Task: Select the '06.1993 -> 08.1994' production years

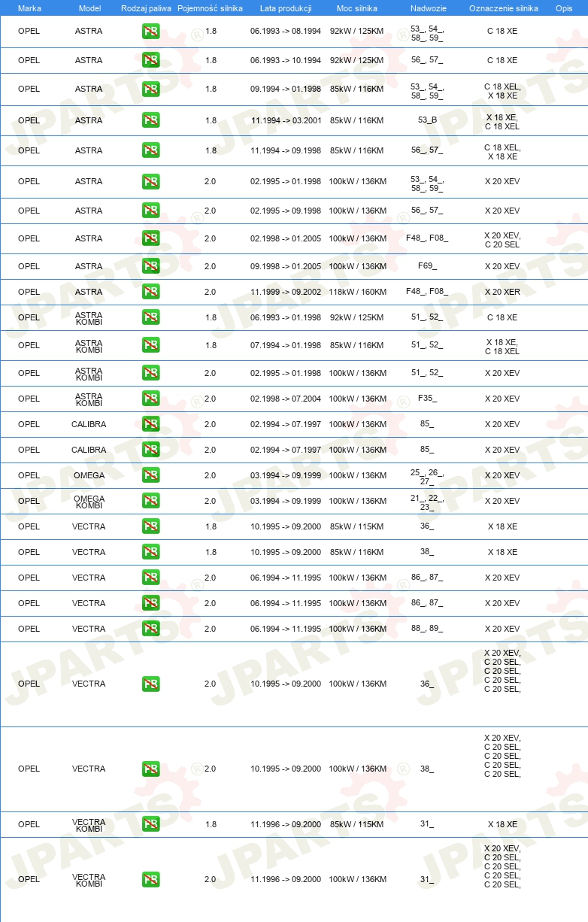Action: [286, 32]
